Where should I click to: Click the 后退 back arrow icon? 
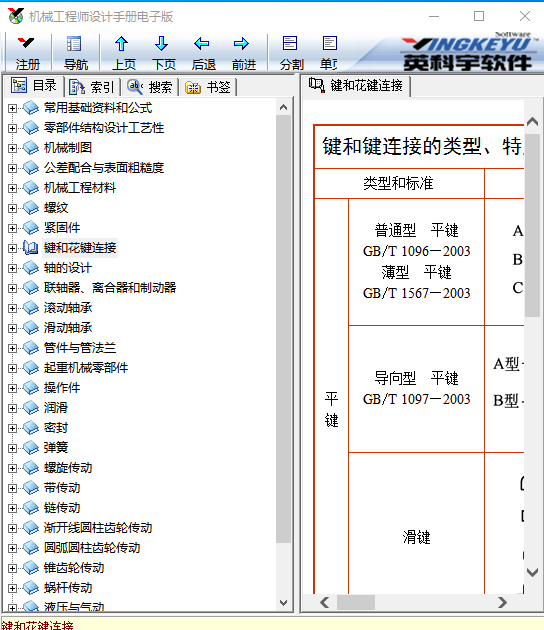[203, 53]
